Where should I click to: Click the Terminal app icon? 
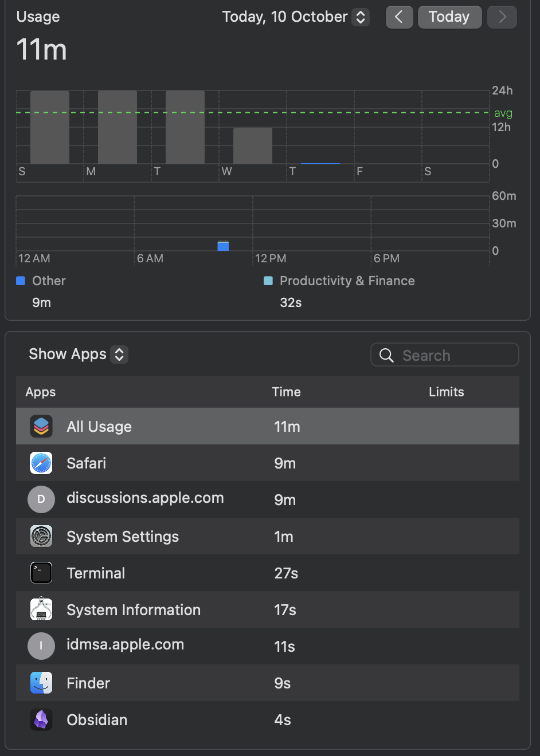41,573
